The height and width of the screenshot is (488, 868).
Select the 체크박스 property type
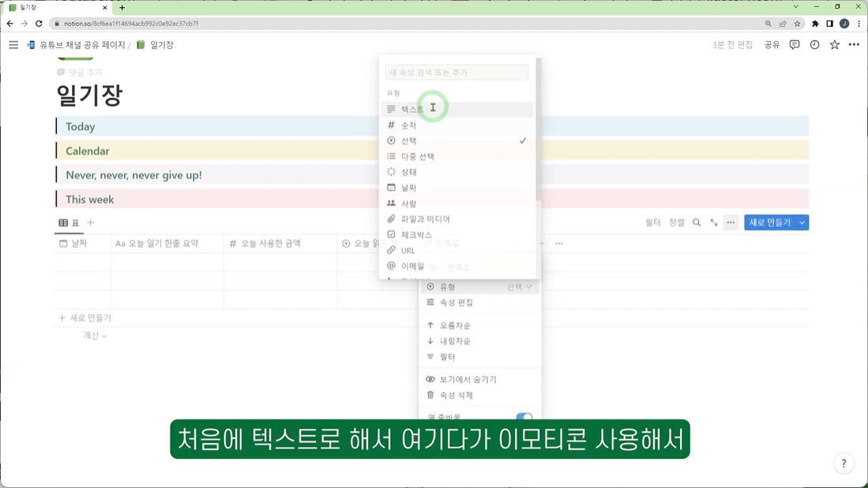tap(459, 235)
